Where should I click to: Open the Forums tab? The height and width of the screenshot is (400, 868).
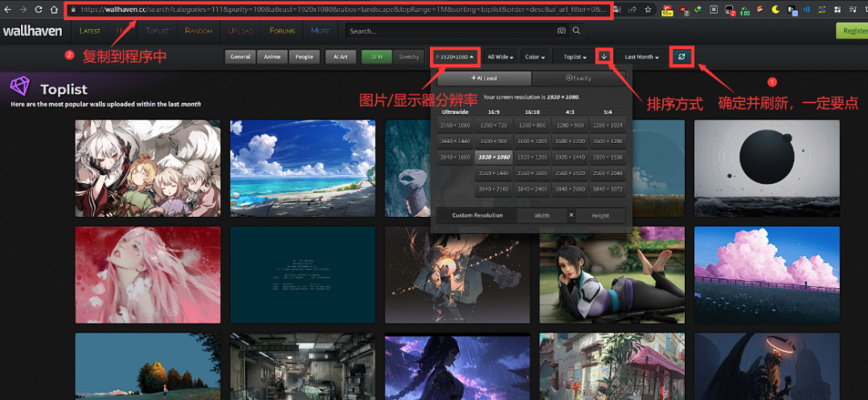click(282, 31)
